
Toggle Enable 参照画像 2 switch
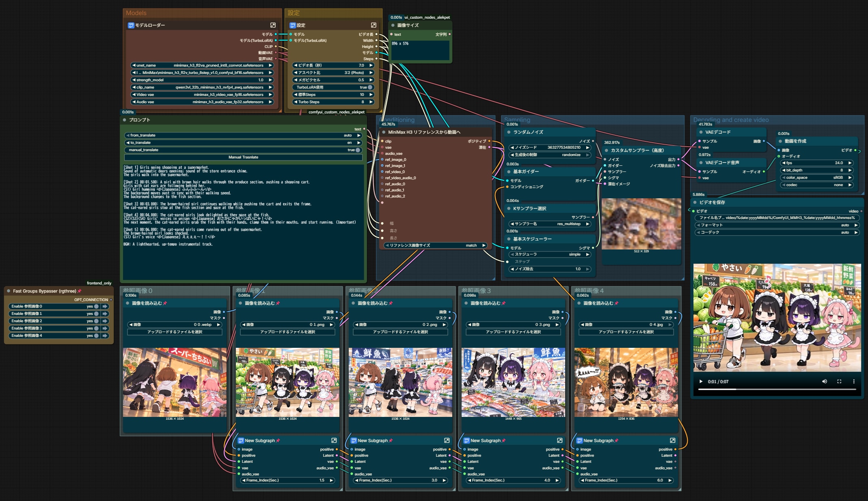(x=96, y=321)
